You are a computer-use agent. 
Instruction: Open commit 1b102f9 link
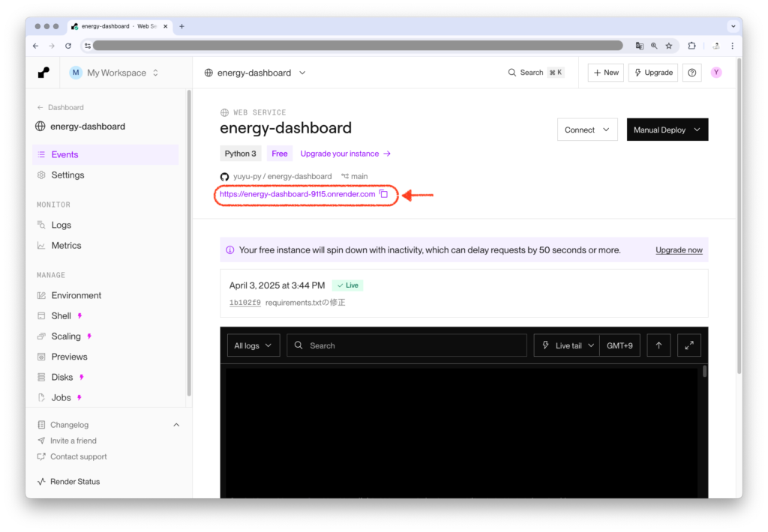(245, 303)
